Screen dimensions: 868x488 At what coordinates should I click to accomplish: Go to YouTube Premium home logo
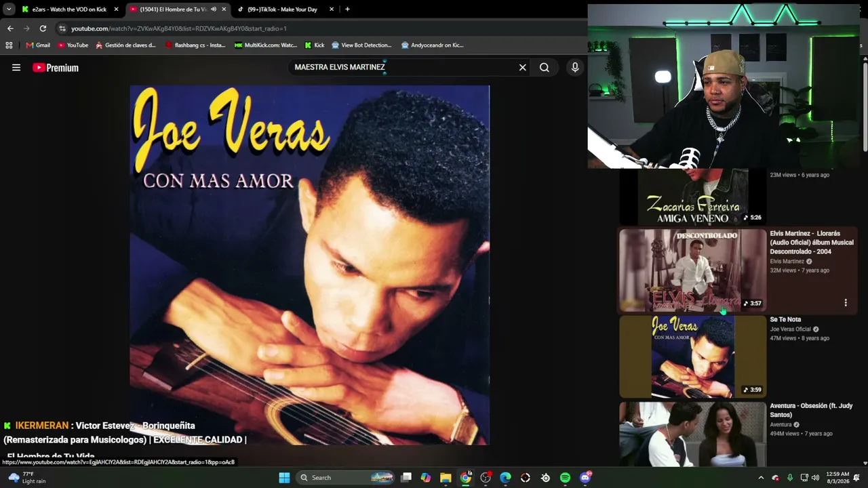(56, 68)
